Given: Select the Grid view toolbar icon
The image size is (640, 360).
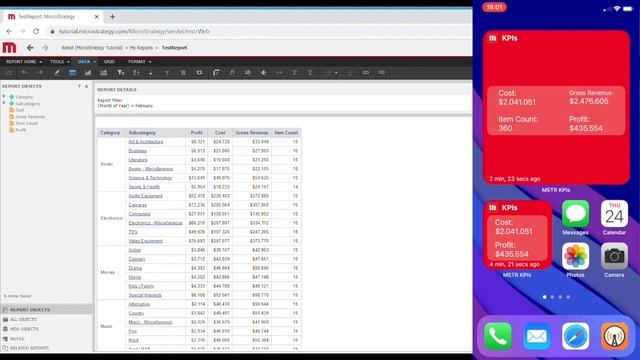Looking at the screenshot, I should click(x=72, y=73).
